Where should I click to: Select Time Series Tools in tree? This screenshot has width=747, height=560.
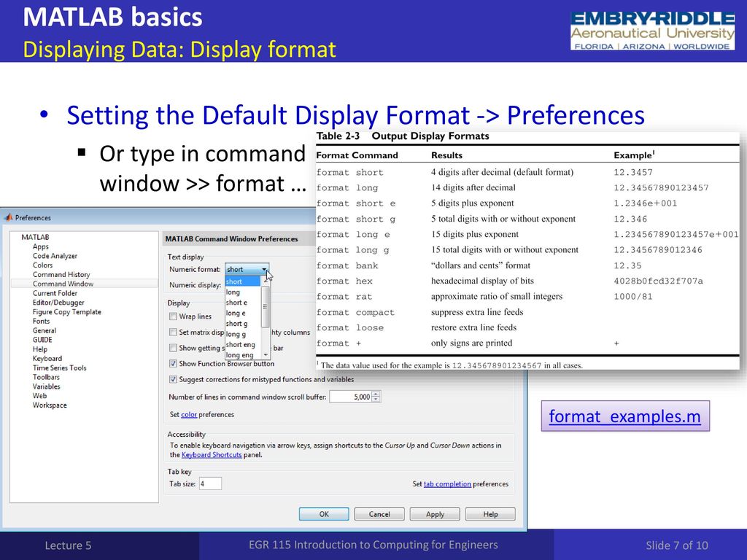tap(60, 367)
